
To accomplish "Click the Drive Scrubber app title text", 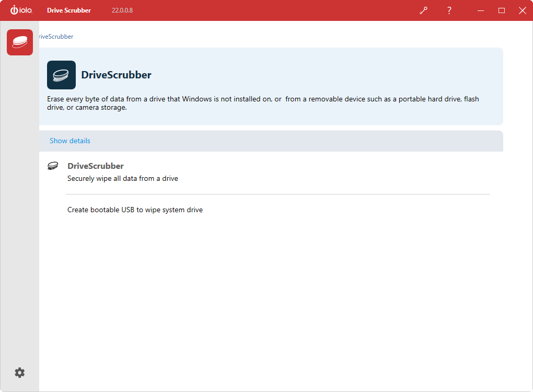I will (x=69, y=10).
